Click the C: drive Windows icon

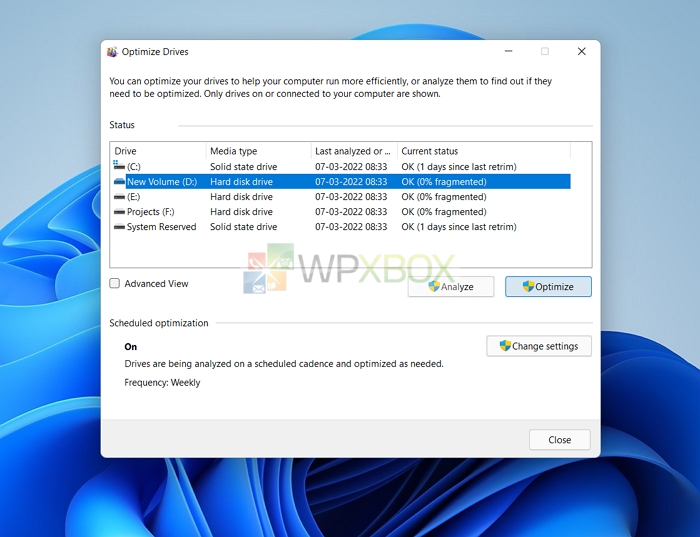119,166
